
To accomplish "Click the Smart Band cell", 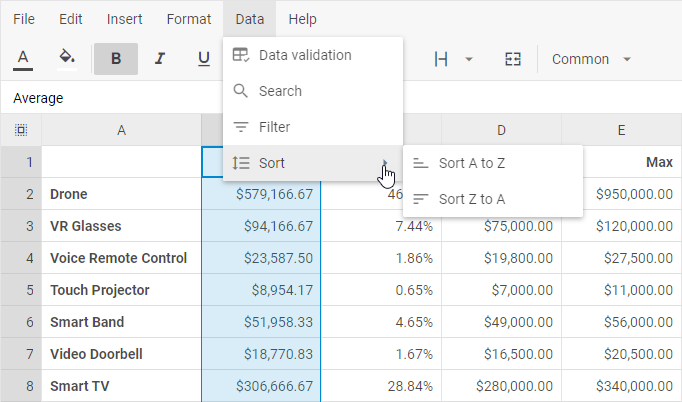I will point(121,322).
